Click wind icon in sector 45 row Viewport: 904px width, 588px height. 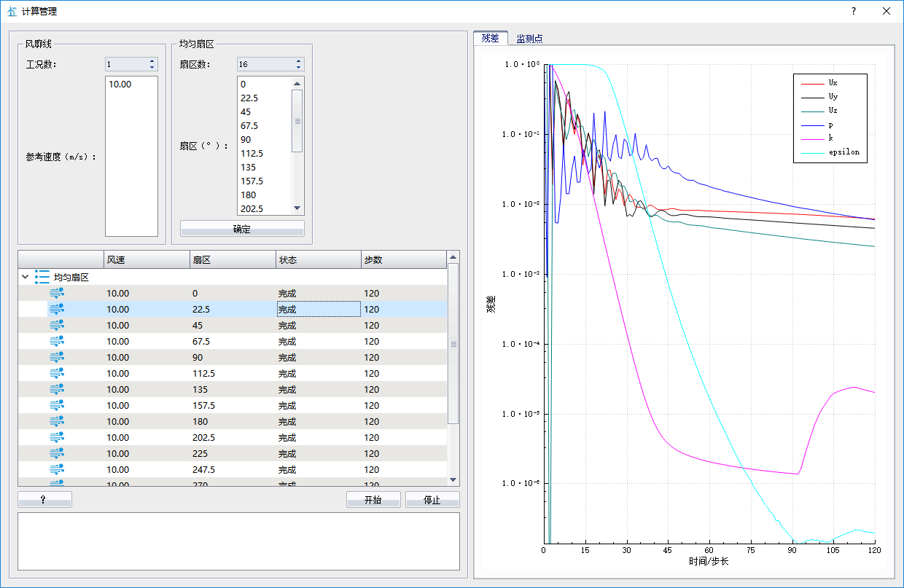coord(57,325)
